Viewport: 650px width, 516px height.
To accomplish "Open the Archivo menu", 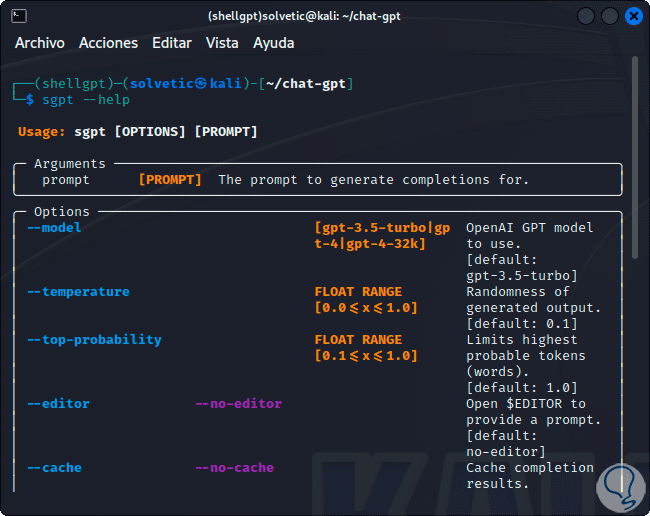I will pos(40,43).
